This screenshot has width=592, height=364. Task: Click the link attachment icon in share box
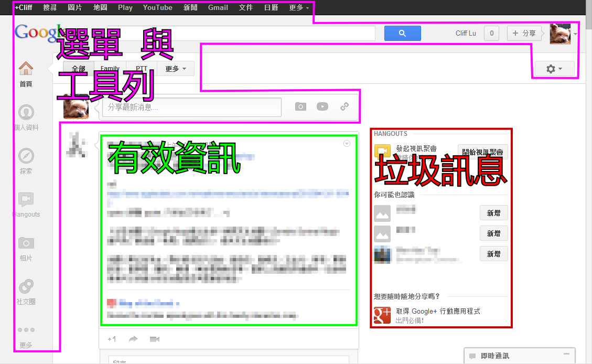pos(344,106)
